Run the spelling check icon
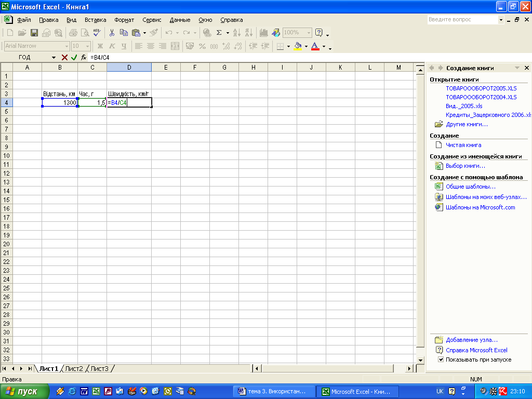532x399 pixels. 97,33
